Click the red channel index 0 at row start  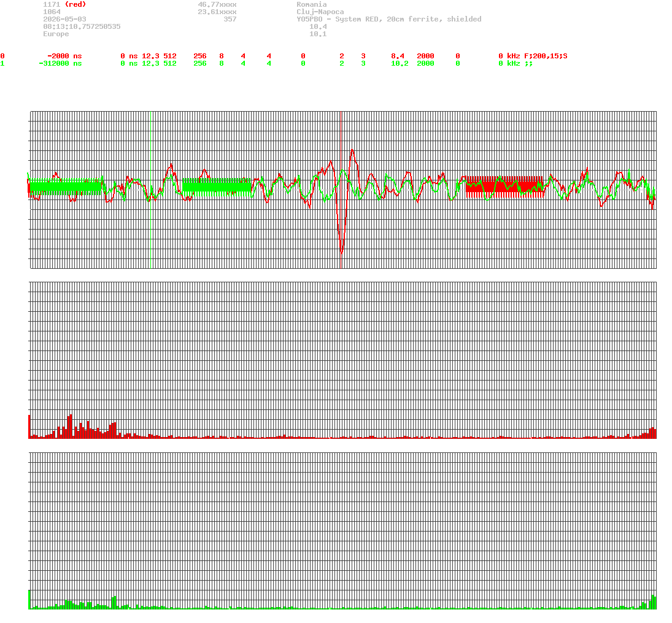2,56
